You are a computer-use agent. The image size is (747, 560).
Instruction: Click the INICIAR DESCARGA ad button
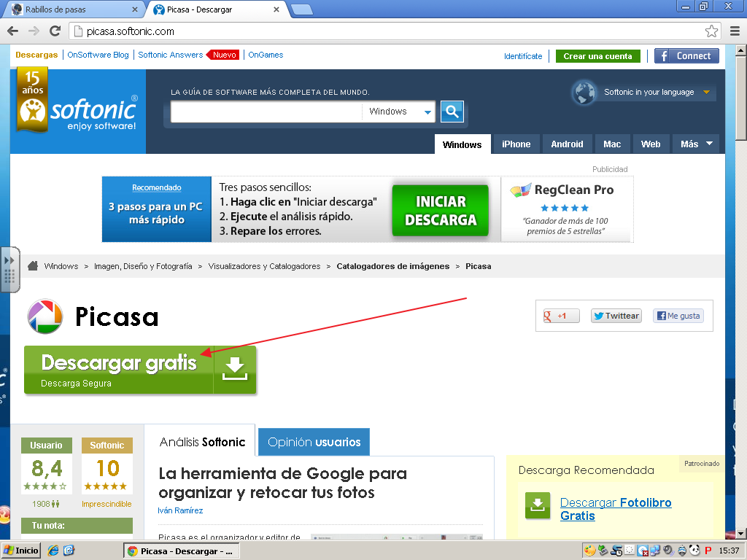[x=440, y=211]
